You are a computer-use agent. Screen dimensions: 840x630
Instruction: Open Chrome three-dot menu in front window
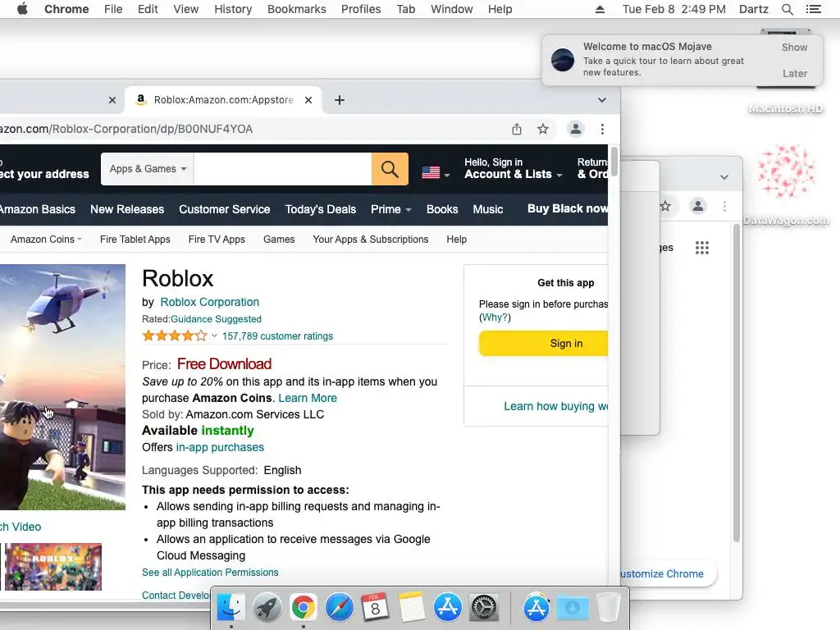tap(602, 129)
